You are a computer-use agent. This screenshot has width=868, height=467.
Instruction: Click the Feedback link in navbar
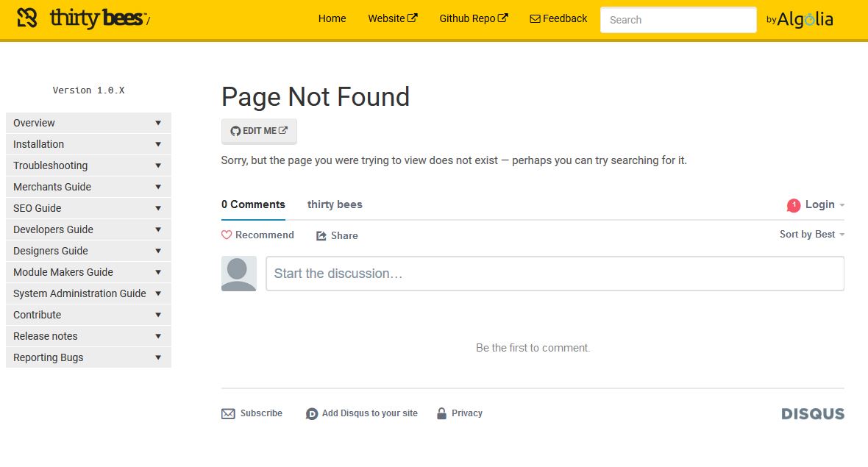[558, 18]
